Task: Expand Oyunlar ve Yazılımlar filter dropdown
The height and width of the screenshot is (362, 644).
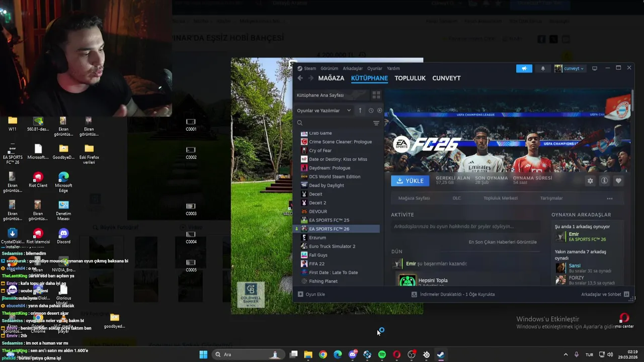Action: (x=324, y=111)
